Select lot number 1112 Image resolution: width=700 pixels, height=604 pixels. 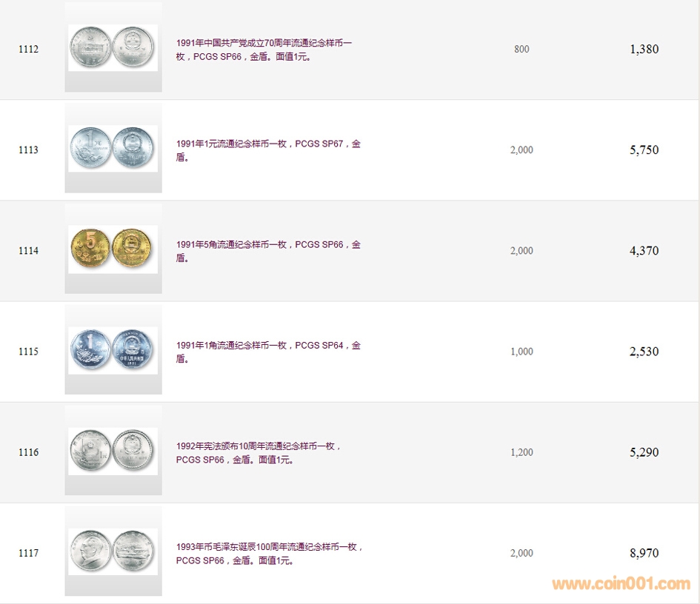tap(29, 49)
